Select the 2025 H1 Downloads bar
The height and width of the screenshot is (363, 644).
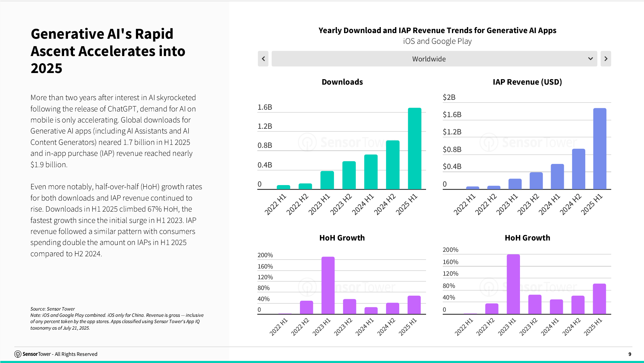pyautogui.click(x=414, y=148)
